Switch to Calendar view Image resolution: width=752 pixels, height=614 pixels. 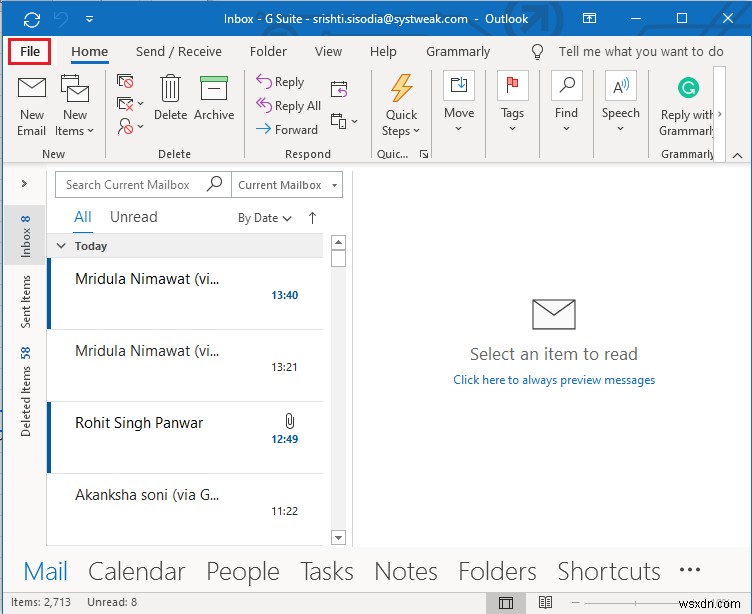[137, 571]
